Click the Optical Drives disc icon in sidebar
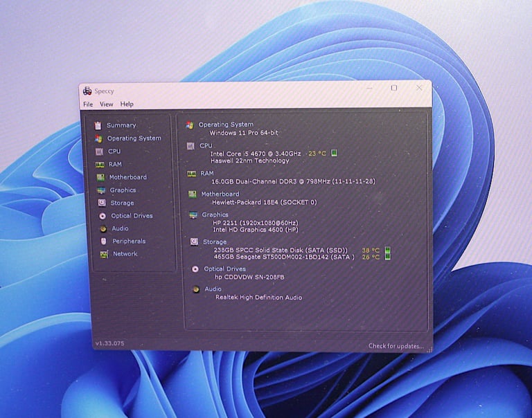The height and width of the screenshot is (418, 532). 103,216
